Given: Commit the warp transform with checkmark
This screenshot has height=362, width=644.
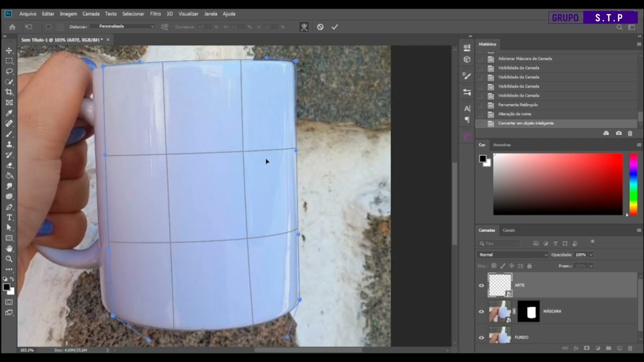Looking at the screenshot, I should click(x=335, y=27).
